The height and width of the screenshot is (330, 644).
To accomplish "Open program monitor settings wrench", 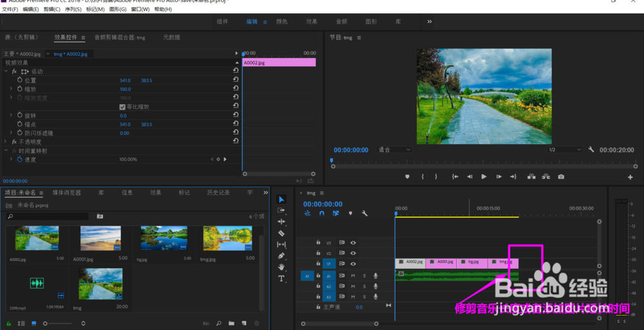I will tap(591, 150).
